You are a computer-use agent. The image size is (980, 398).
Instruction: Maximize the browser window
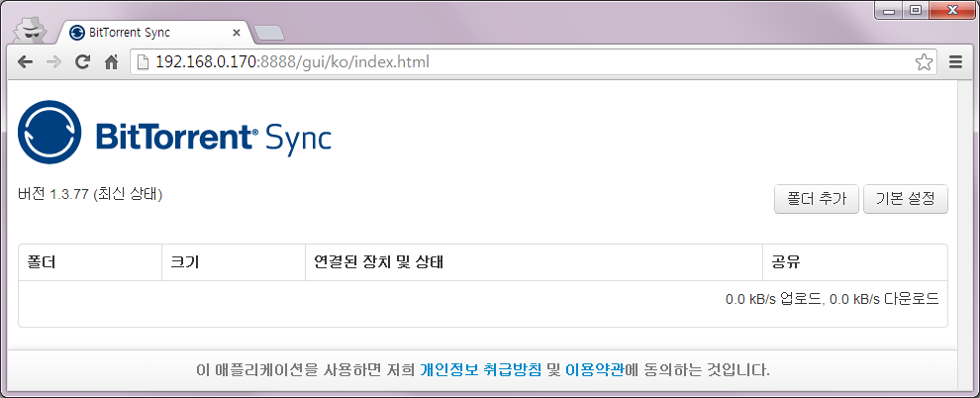point(916,11)
